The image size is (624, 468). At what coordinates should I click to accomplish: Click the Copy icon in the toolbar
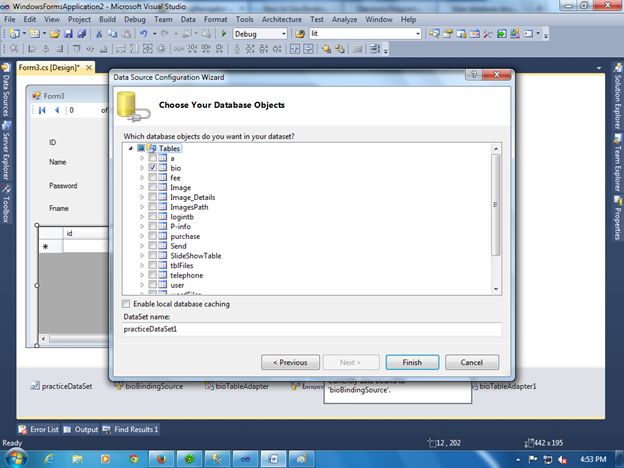click(x=113, y=34)
